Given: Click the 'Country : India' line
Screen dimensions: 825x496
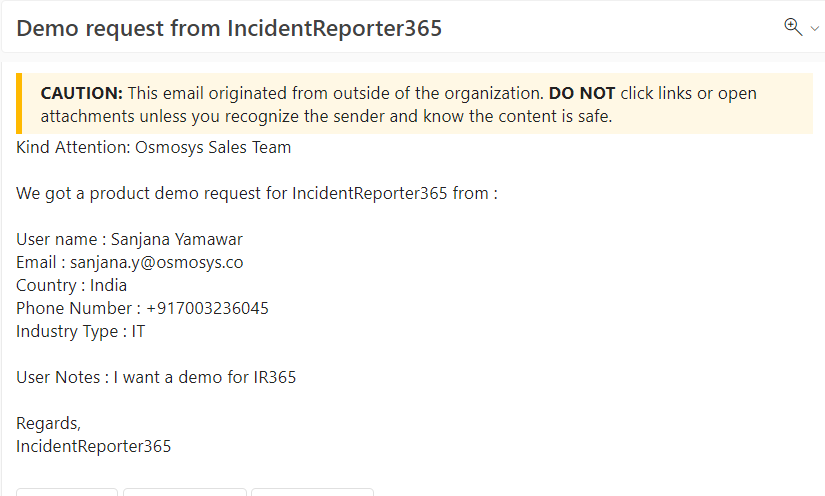Looking at the screenshot, I should tap(71, 285).
